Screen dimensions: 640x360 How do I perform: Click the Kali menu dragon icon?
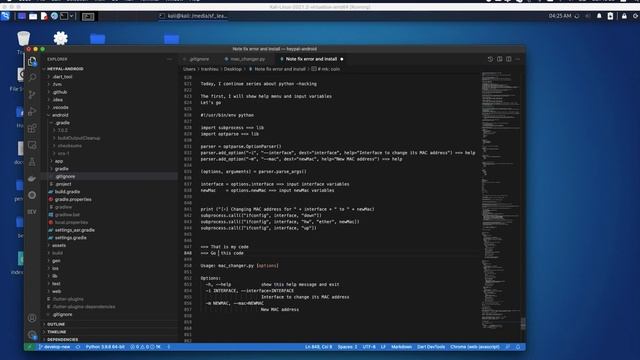[x=5, y=16]
